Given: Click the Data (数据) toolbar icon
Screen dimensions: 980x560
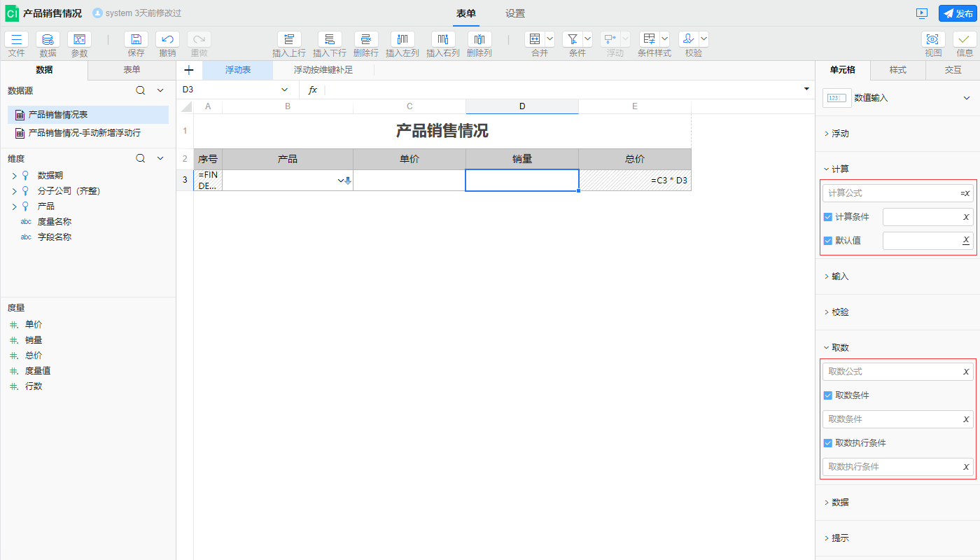Looking at the screenshot, I should (48, 40).
